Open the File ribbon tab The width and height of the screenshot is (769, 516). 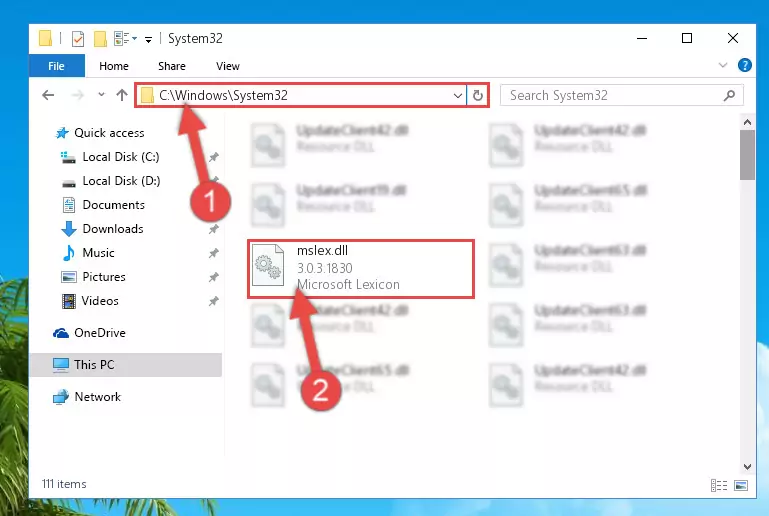click(56, 66)
